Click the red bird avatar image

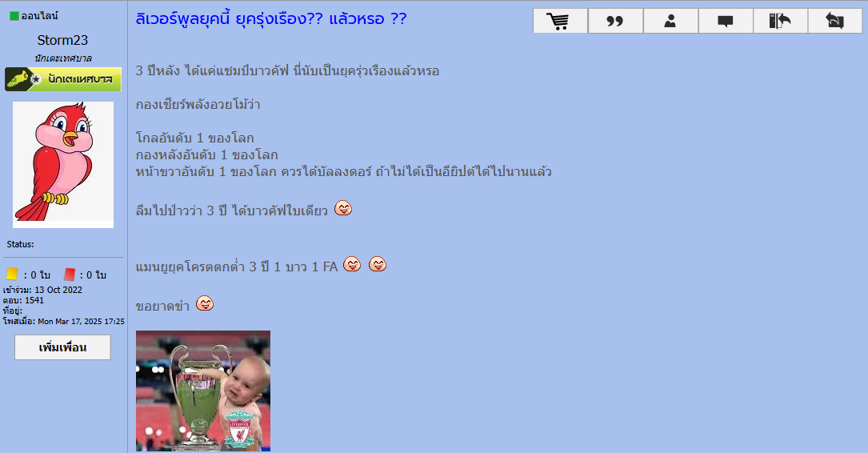tap(63, 165)
